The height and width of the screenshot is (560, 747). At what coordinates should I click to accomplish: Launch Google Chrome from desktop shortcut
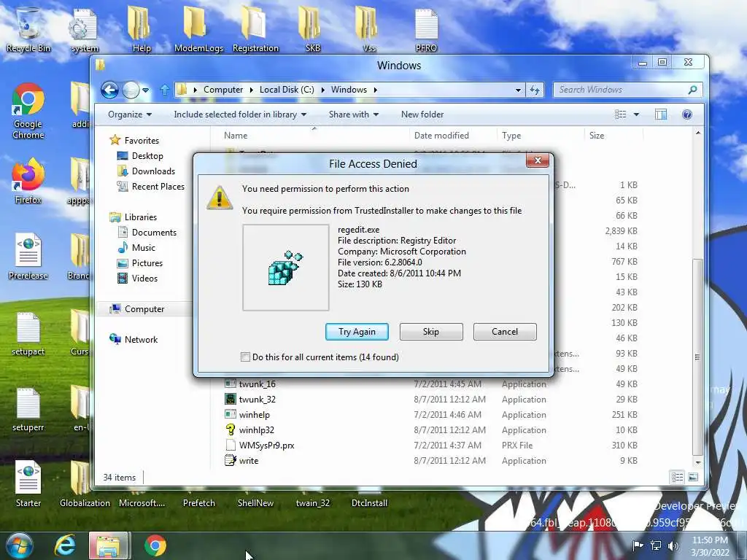(x=28, y=111)
